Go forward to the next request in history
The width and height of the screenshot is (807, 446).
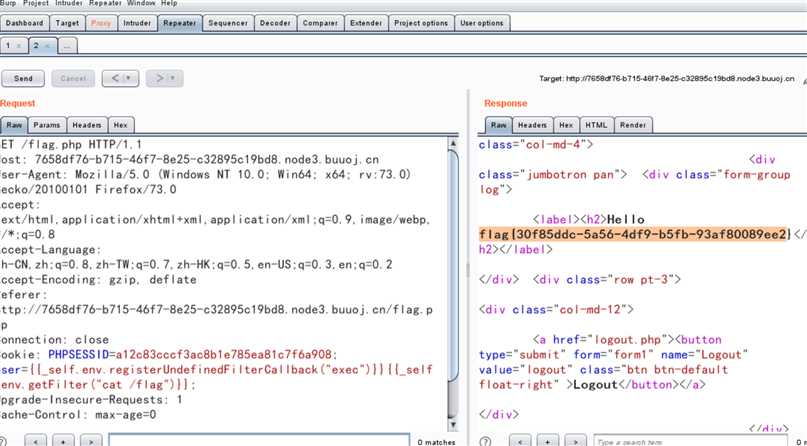click(160, 79)
